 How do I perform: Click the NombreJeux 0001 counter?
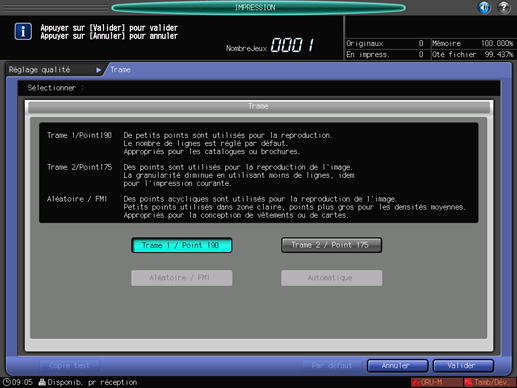point(270,45)
